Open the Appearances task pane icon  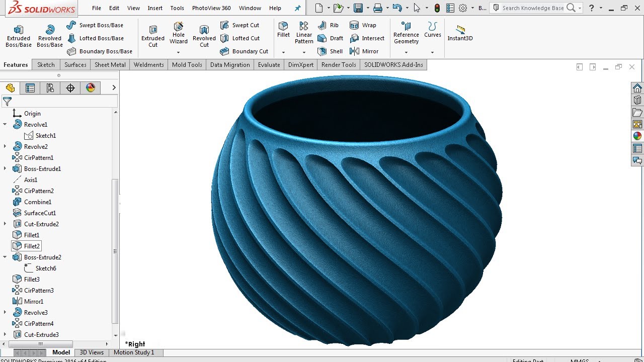click(637, 136)
